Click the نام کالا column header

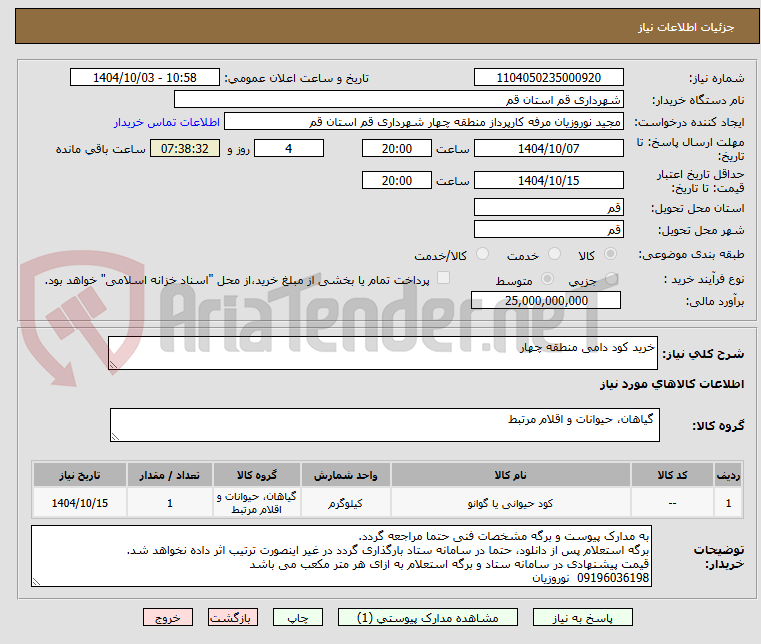(x=511, y=475)
